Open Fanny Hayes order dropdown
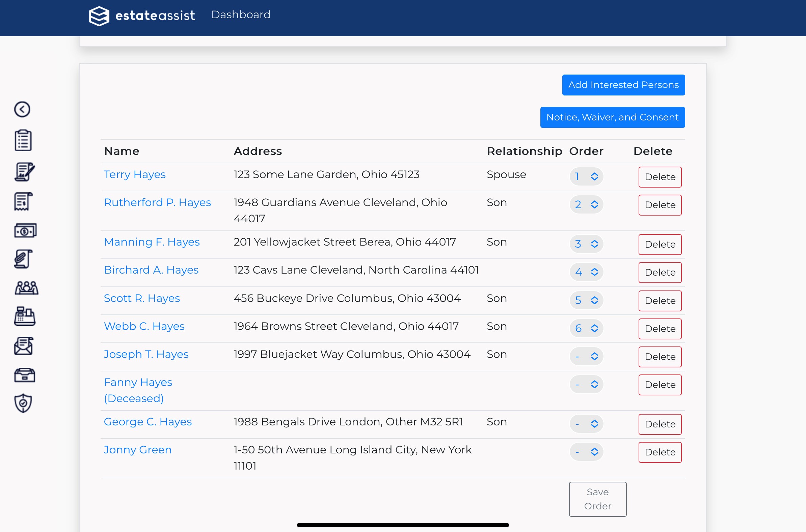Image resolution: width=806 pixels, height=532 pixels. point(586,385)
